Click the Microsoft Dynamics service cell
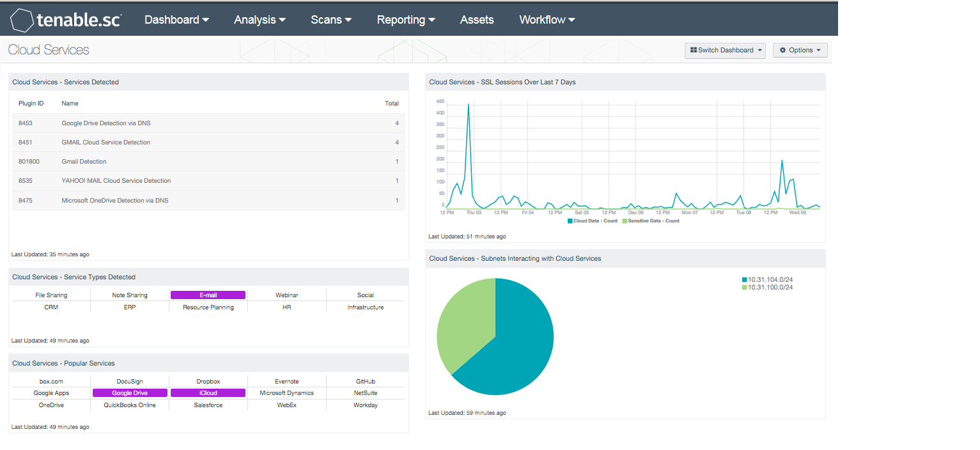The image size is (980, 450). pyautogui.click(x=286, y=393)
